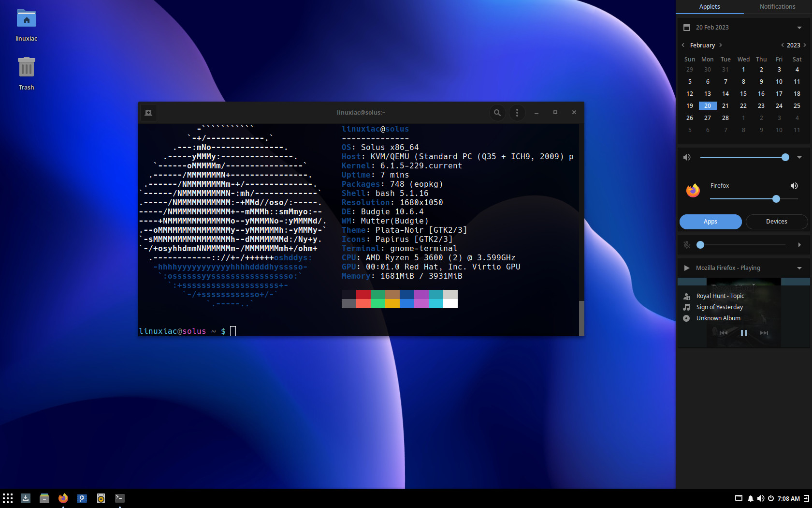Collapse the sound output section arrow
This screenshot has width=812, height=508.
pos(799,157)
